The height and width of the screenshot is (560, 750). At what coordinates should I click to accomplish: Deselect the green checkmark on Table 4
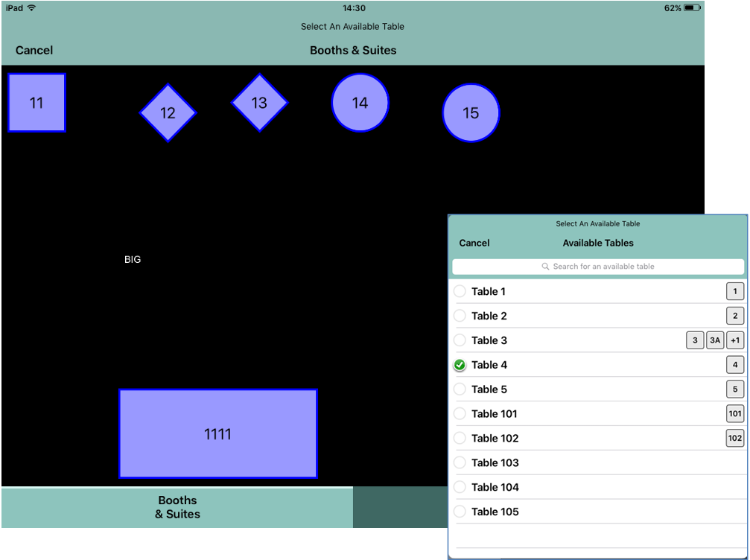[460, 365]
